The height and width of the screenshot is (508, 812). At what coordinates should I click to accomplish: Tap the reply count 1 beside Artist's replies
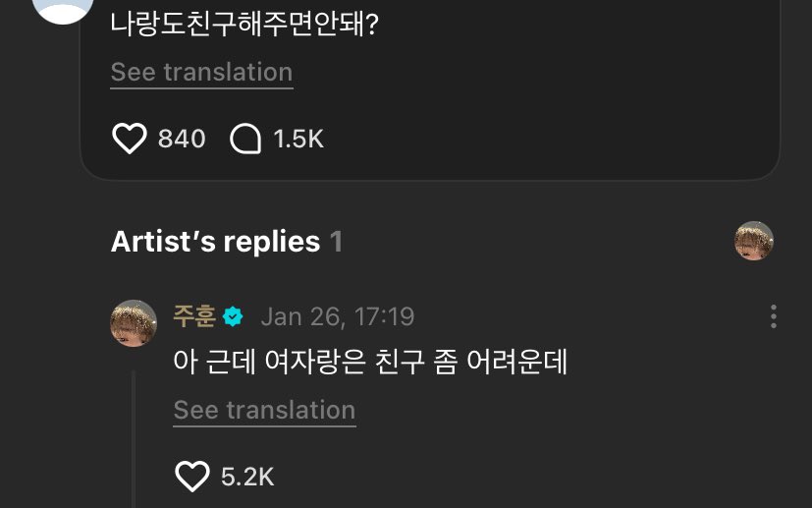336,242
